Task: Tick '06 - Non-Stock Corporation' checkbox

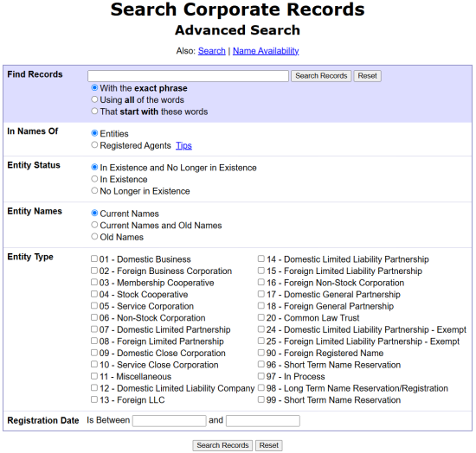Action: tap(94, 317)
